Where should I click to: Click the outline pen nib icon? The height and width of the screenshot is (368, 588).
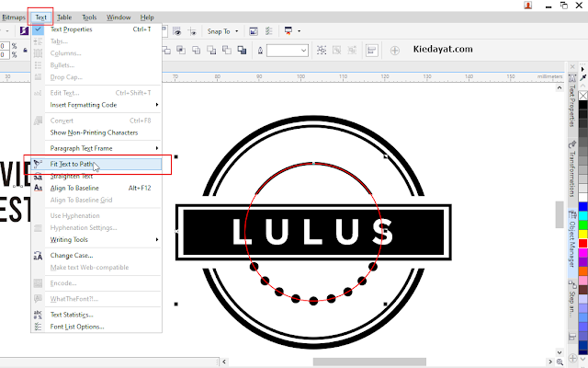point(260,51)
